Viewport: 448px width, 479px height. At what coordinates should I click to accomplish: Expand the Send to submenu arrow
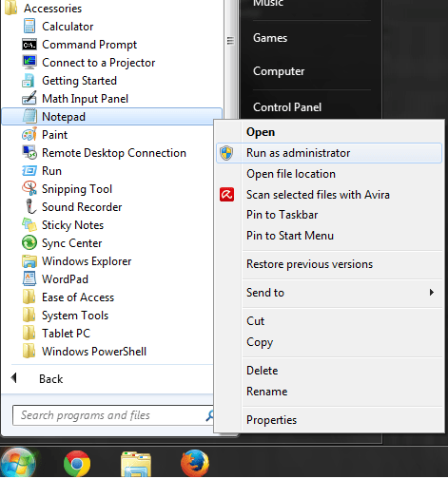pos(432,293)
